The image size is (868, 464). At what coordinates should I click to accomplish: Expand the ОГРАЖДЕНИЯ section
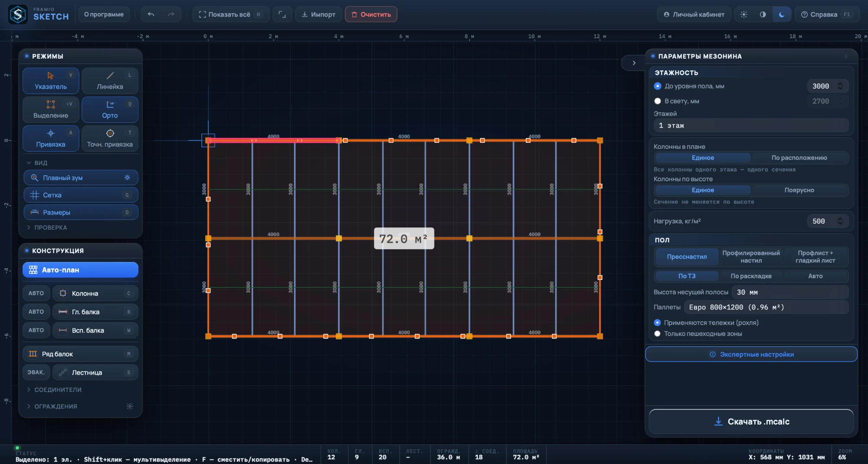point(52,406)
